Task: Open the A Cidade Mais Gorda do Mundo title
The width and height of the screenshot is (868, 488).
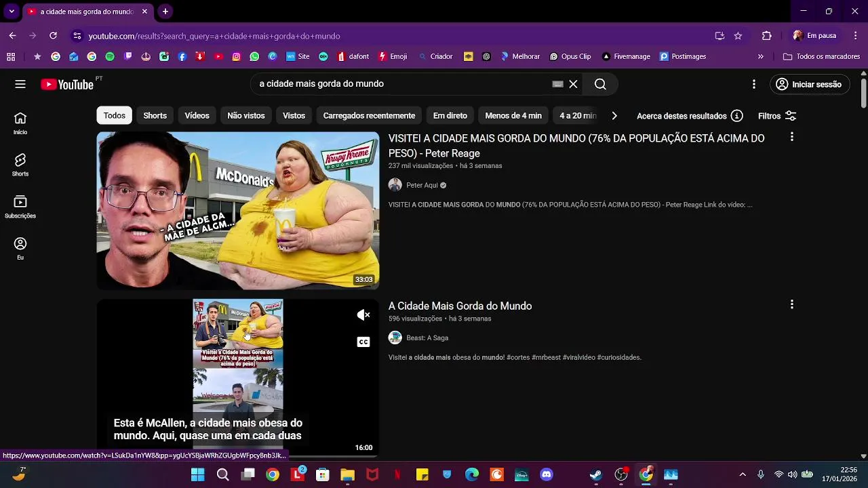Action: (x=460, y=306)
